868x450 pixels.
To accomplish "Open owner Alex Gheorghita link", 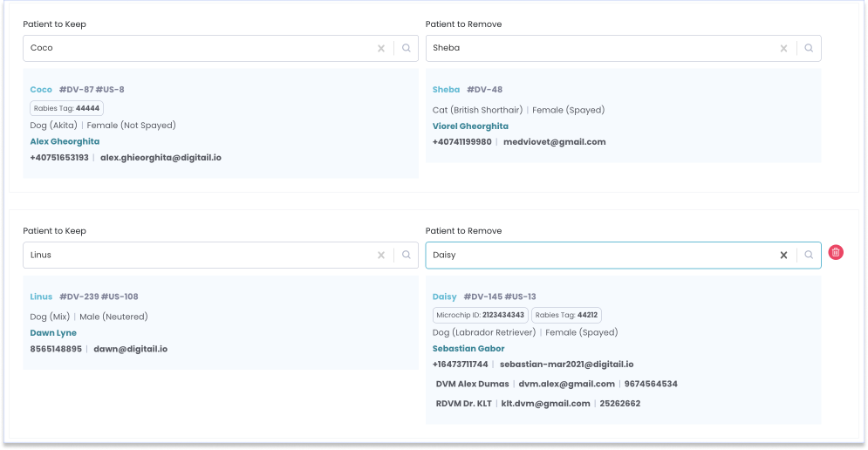I will coord(65,141).
